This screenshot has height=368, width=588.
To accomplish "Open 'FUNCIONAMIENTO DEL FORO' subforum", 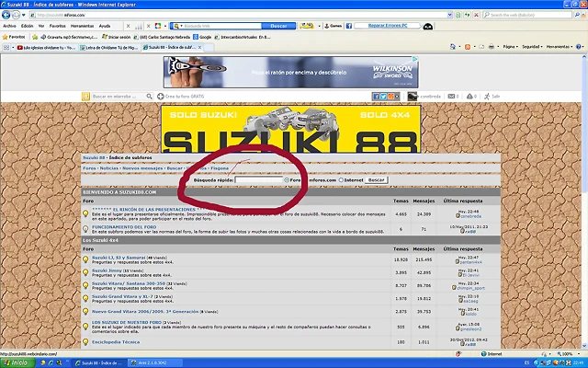I will (x=124, y=227).
